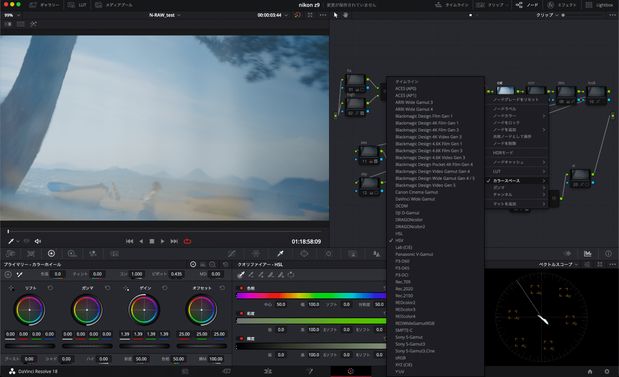This screenshot has height=377, width=619.
Task: Reset all primaries color wheels
Action: point(226,264)
